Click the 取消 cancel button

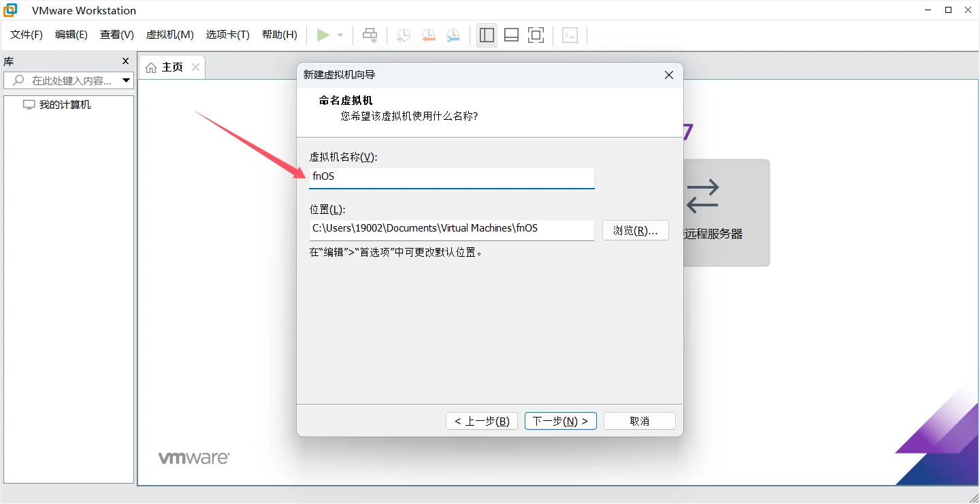point(640,421)
